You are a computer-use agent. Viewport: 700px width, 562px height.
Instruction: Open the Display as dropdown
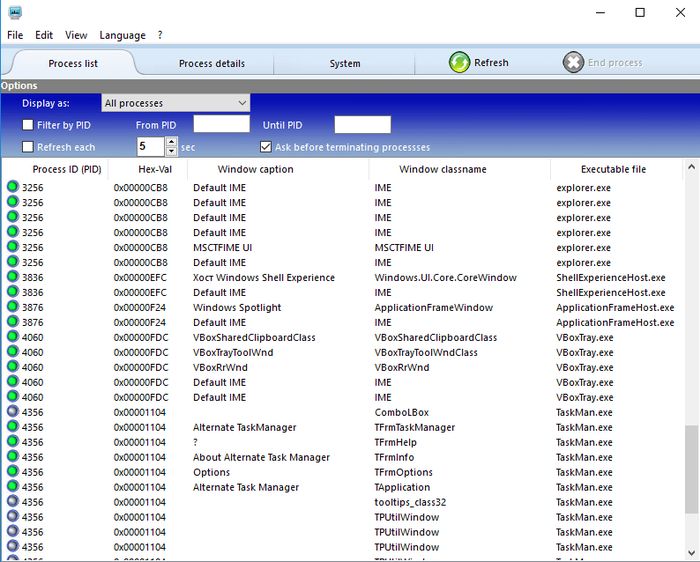coord(175,103)
